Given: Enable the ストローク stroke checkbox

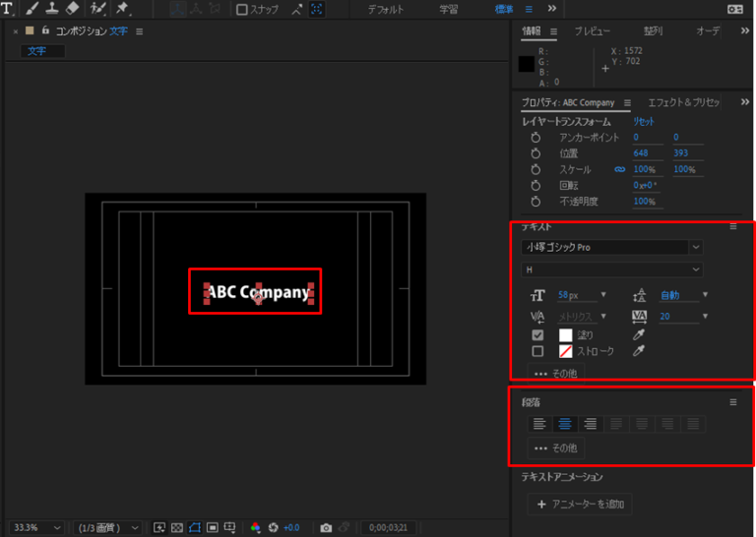Looking at the screenshot, I should [537, 351].
